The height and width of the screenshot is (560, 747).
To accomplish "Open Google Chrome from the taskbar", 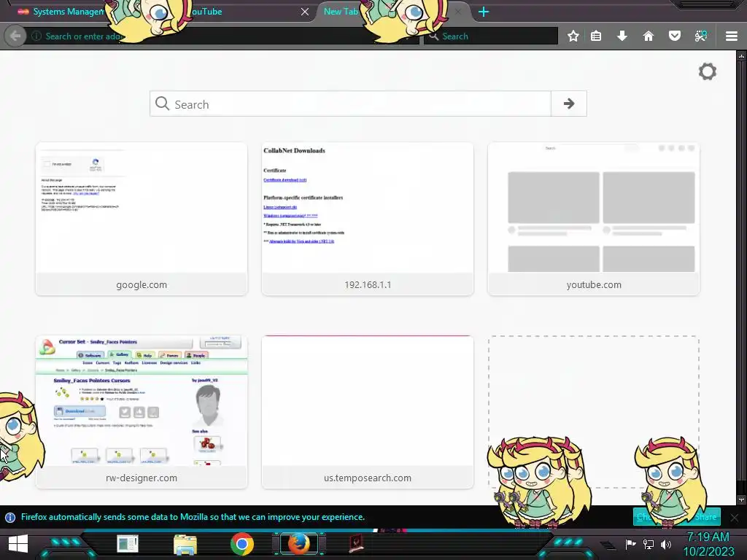I will click(242, 544).
